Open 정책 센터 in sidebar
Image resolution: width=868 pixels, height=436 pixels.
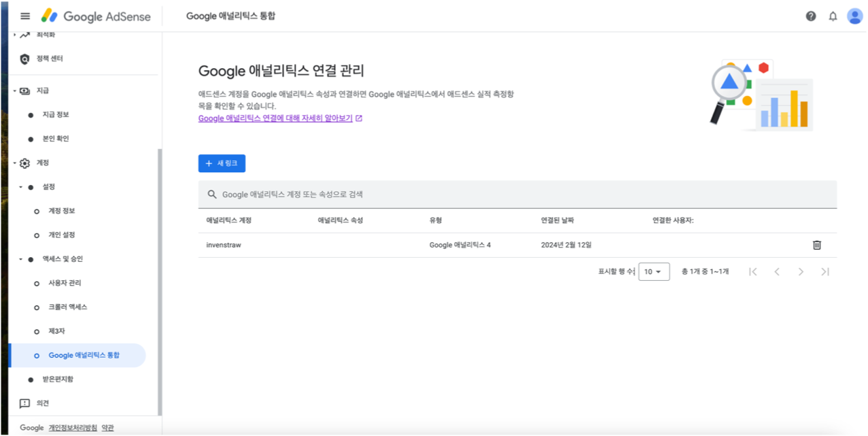50,59
